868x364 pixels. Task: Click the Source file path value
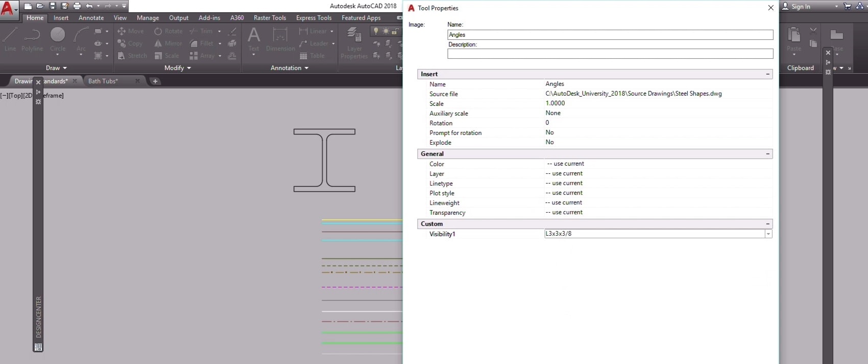[x=634, y=94]
